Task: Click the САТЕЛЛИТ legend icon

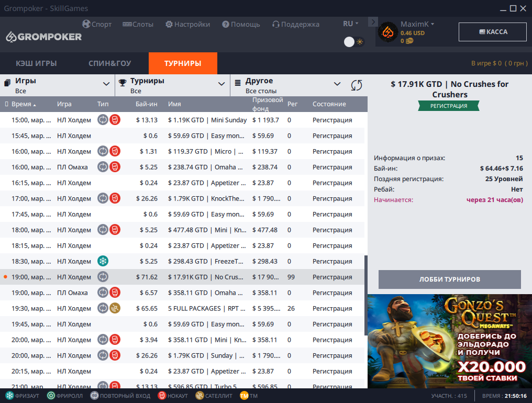Action: [x=199, y=396]
